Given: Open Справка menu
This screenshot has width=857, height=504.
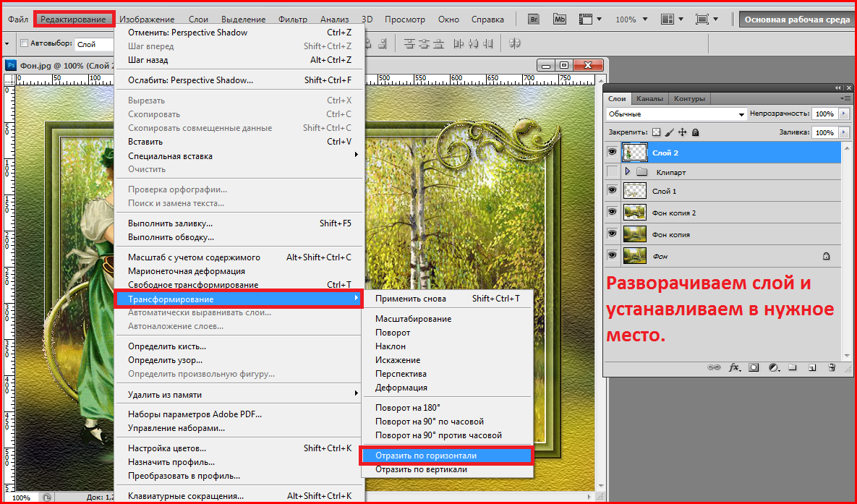Looking at the screenshot, I should coord(487,19).
